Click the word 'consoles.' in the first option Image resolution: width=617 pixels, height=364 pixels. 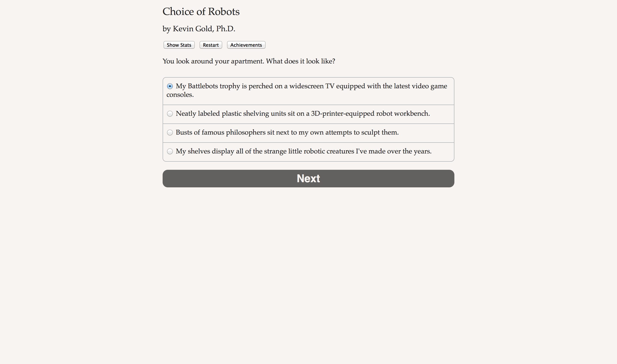tap(180, 95)
